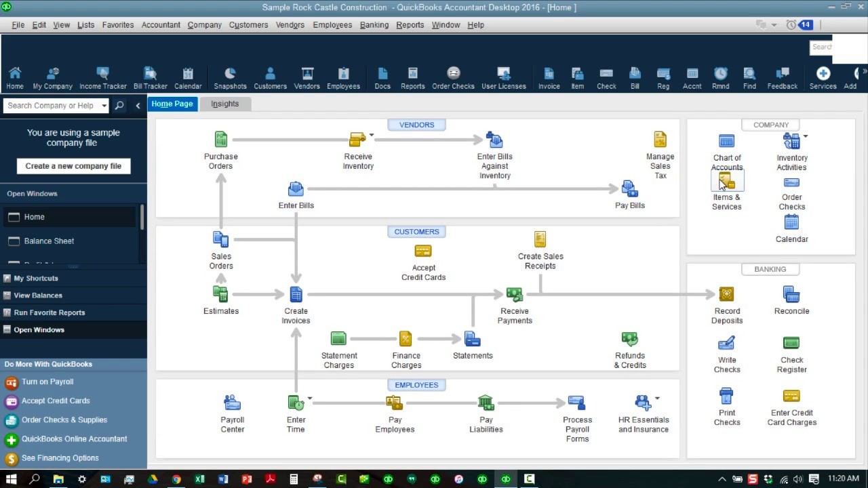Click the Search Company or Help field
The height and width of the screenshot is (488, 868).
pos(52,106)
